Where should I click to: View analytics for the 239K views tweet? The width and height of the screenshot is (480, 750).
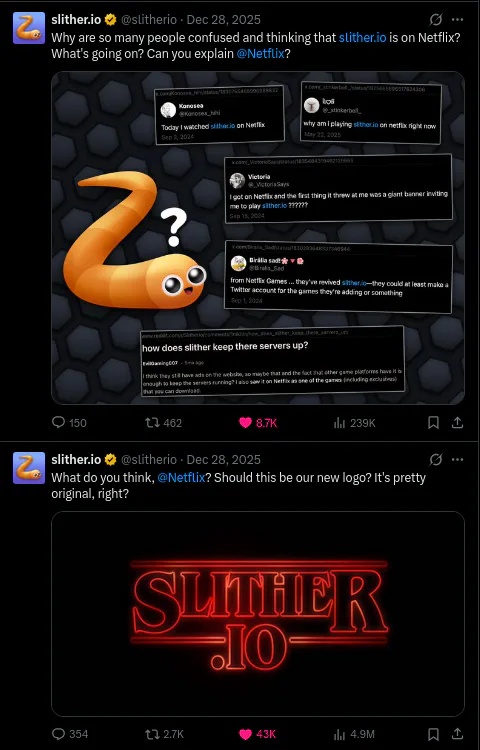tap(354, 423)
